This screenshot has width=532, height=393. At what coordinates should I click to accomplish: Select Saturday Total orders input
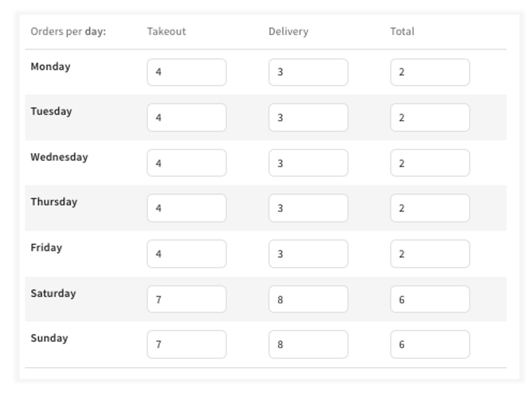click(430, 299)
